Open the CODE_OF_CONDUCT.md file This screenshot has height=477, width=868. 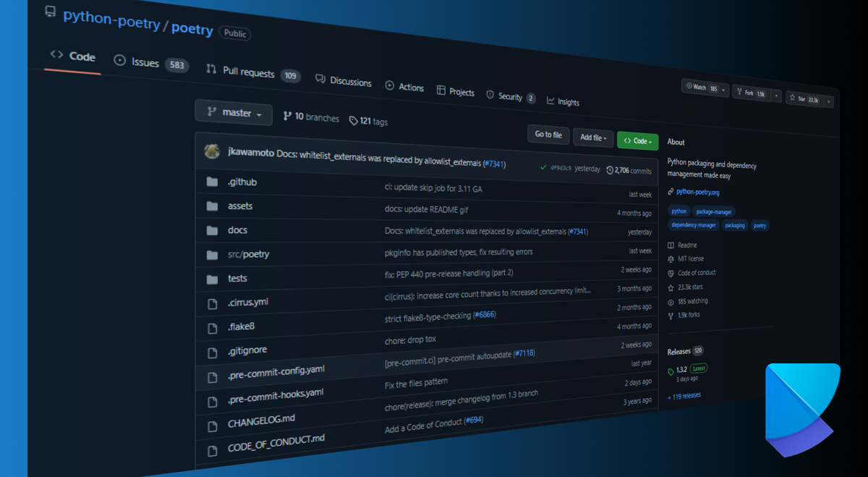(x=276, y=443)
